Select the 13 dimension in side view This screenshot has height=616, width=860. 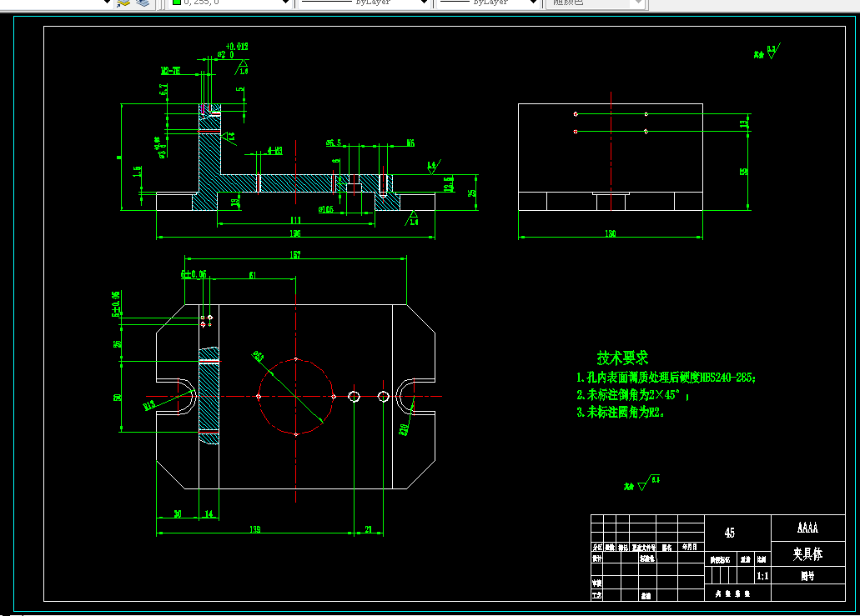[x=744, y=124]
